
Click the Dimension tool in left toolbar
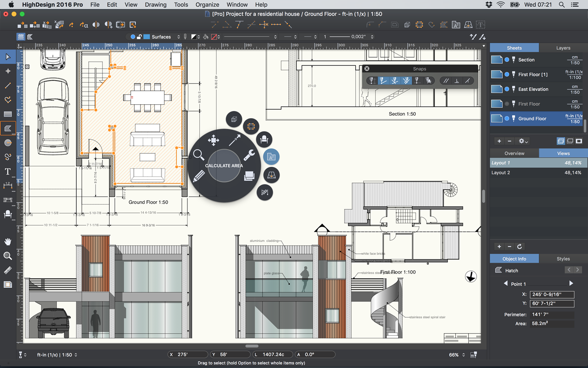pos(8,186)
